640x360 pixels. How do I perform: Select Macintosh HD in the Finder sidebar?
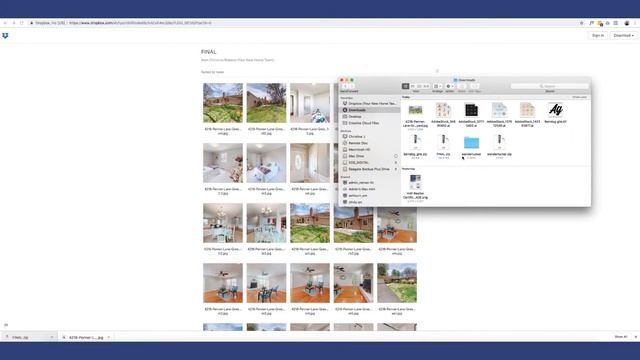click(369, 150)
